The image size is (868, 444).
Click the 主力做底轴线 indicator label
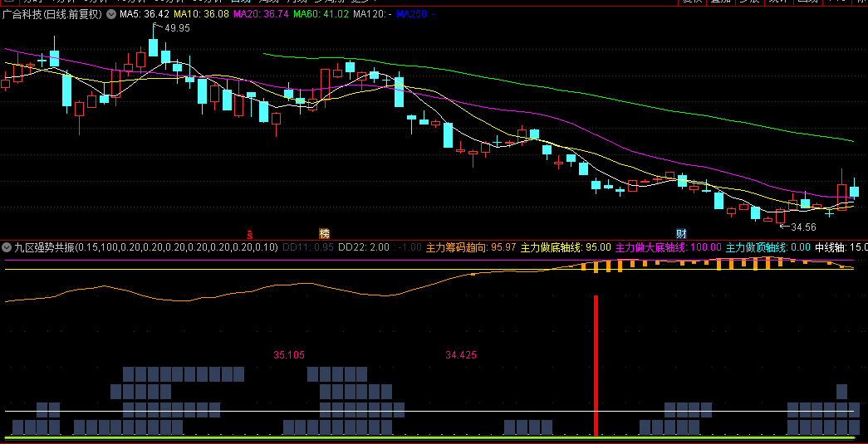point(565,247)
